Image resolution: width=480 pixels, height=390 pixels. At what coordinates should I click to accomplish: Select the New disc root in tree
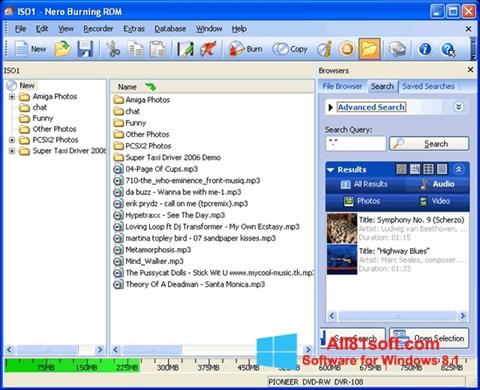pyautogui.click(x=21, y=86)
